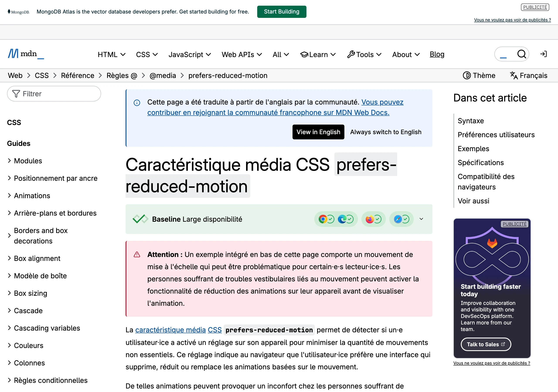
Task: Click the Safari browser support icon
Action: (398, 219)
